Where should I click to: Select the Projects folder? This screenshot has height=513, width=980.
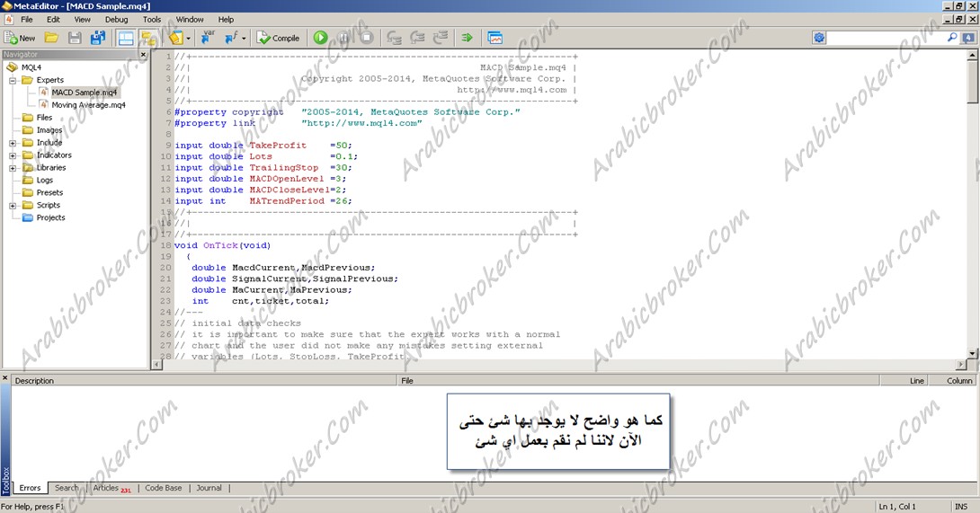point(50,217)
